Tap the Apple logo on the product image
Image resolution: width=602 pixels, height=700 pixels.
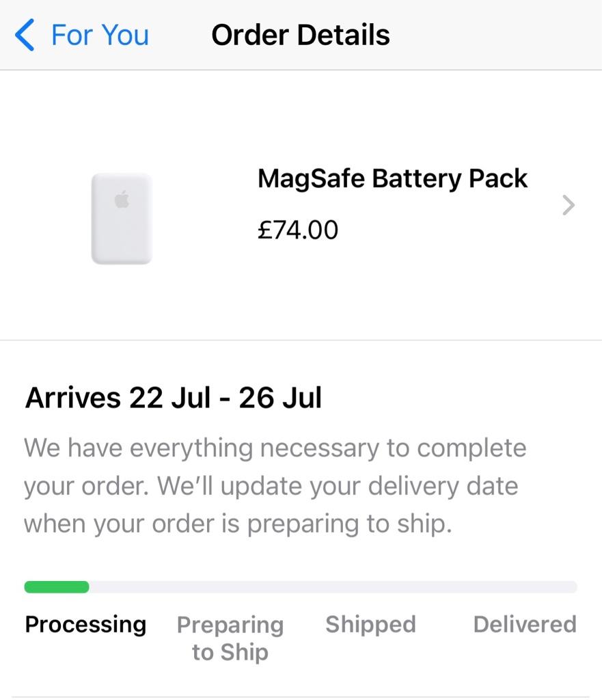[122, 199]
